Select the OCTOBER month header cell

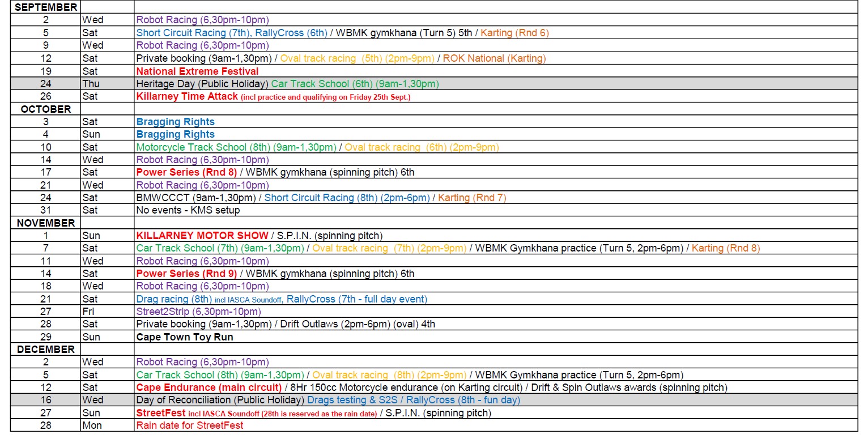[45, 109]
